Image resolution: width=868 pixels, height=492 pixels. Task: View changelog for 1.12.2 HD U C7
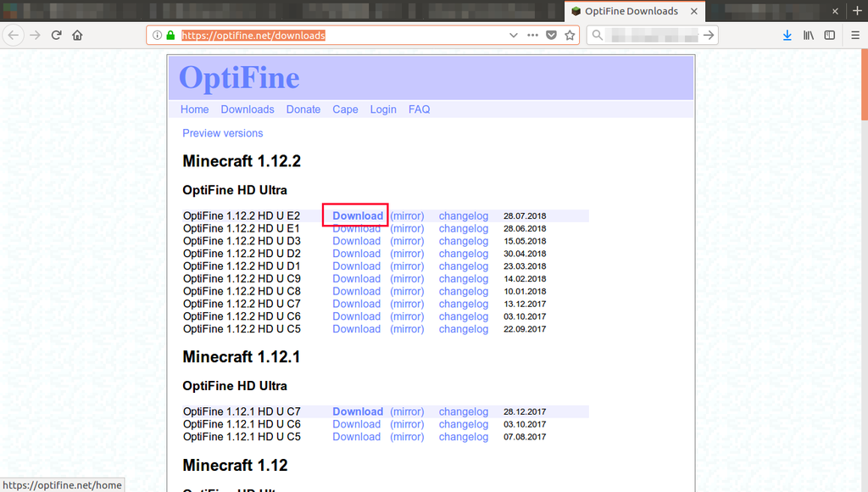tap(464, 304)
